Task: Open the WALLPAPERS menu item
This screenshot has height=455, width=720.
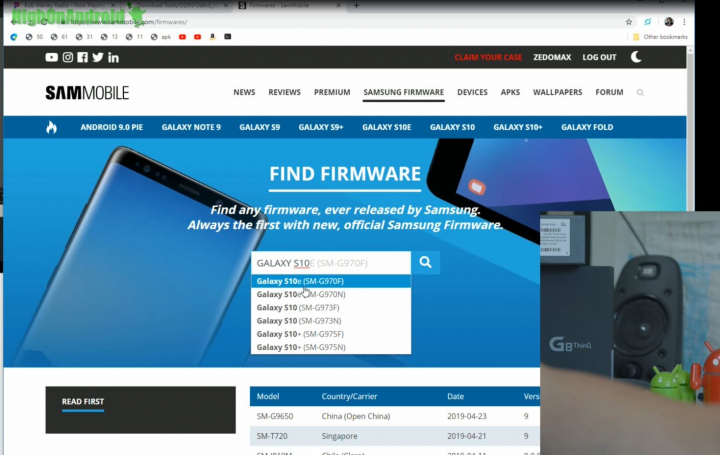Action: pyautogui.click(x=557, y=92)
